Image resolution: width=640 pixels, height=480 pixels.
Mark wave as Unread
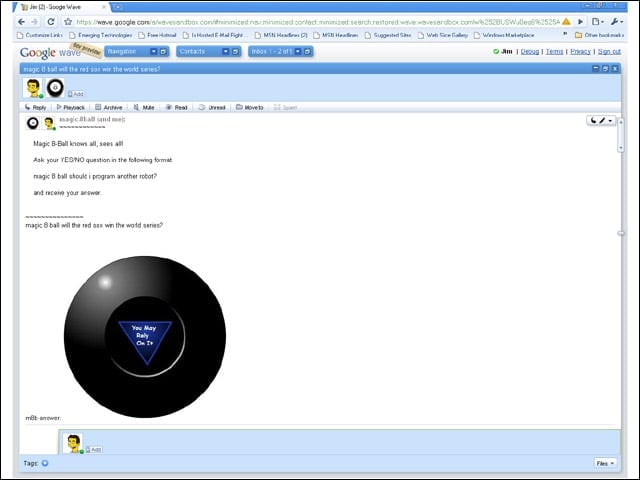coord(212,107)
